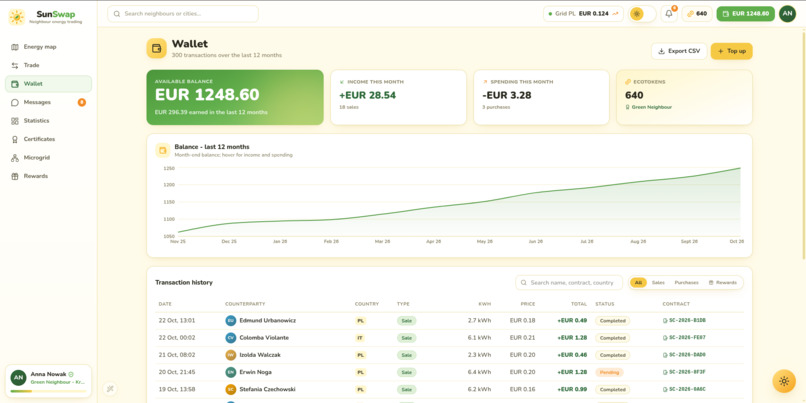Click the calendar icon beside Balance chart title
Screen dimensions: 806x403
tap(163, 150)
